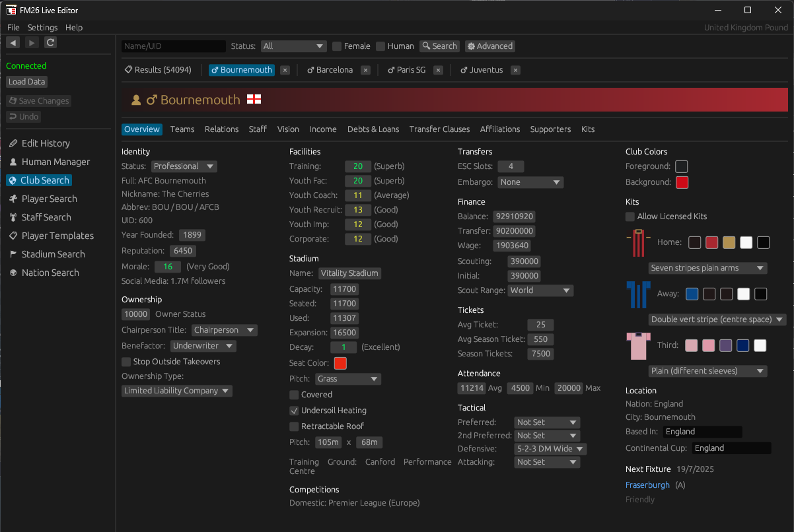Click the Results (54094) tab
Screen dimensions: 794x532
click(157, 70)
